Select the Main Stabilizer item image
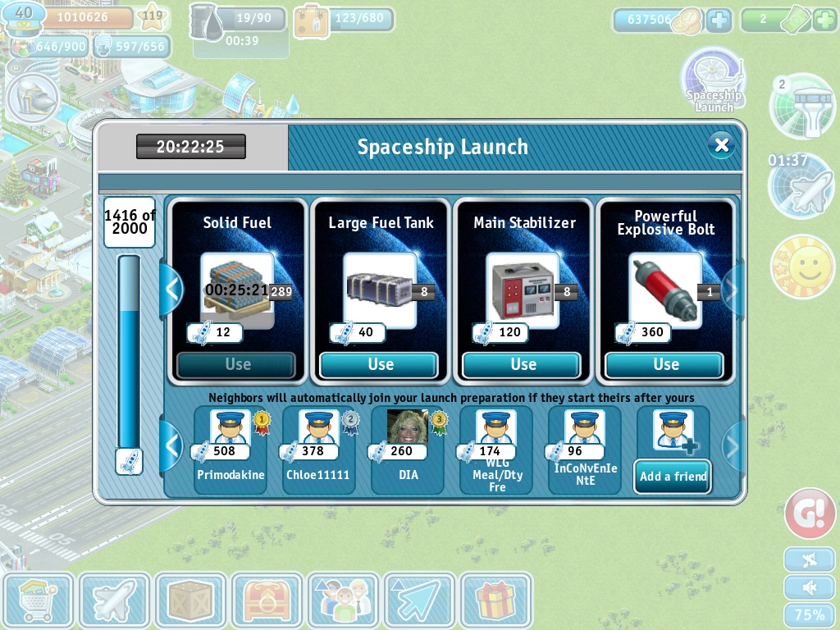The width and height of the screenshot is (840, 630). point(523,290)
